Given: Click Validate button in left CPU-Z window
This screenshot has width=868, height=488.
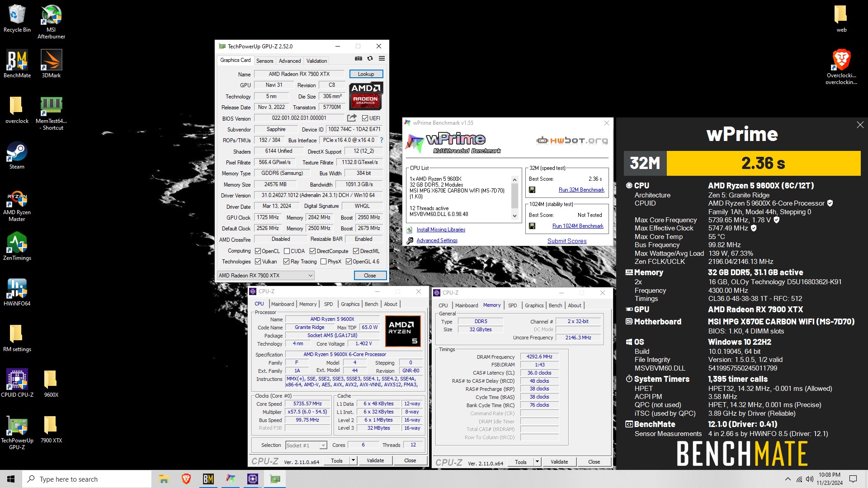Looking at the screenshot, I should (x=375, y=460).
